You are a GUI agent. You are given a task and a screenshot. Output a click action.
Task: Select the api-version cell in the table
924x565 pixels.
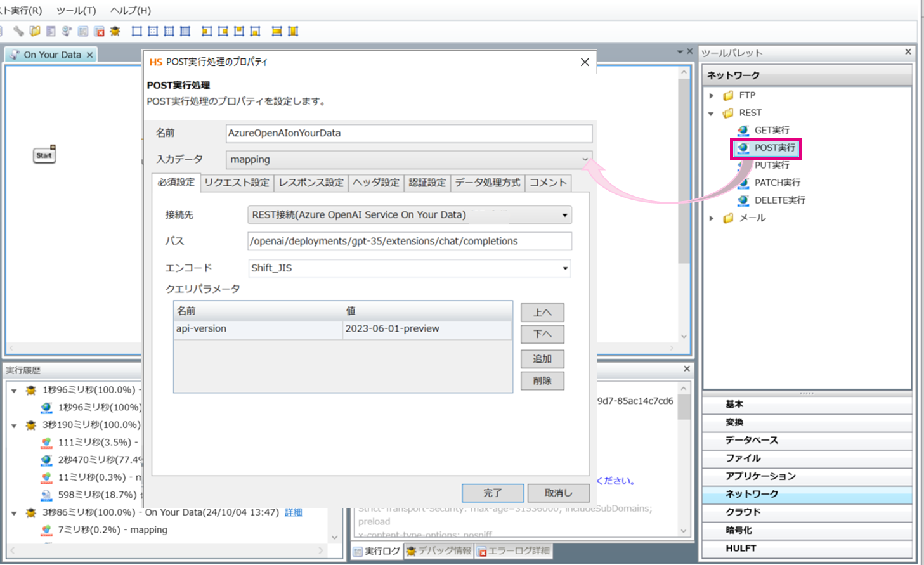pyautogui.click(x=258, y=329)
